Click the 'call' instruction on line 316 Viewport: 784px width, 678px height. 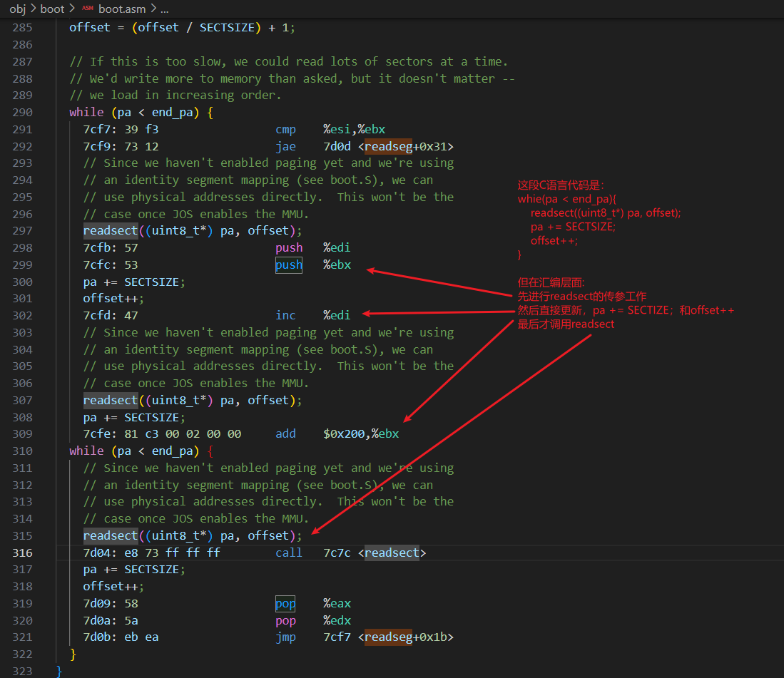289,553
